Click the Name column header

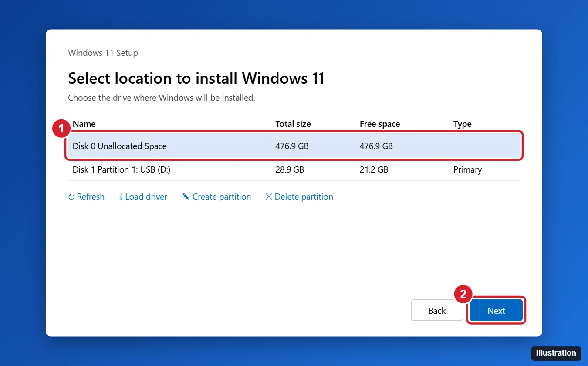[x=84, y=124]
